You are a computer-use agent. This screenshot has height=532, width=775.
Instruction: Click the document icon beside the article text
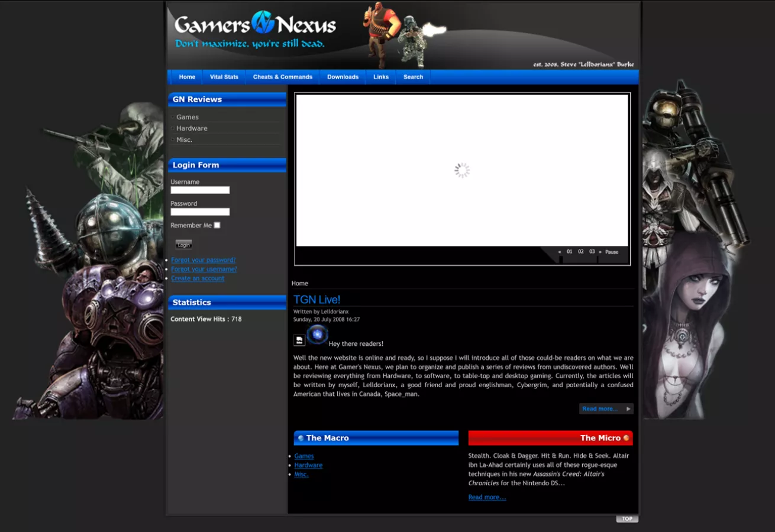[299, 340]
